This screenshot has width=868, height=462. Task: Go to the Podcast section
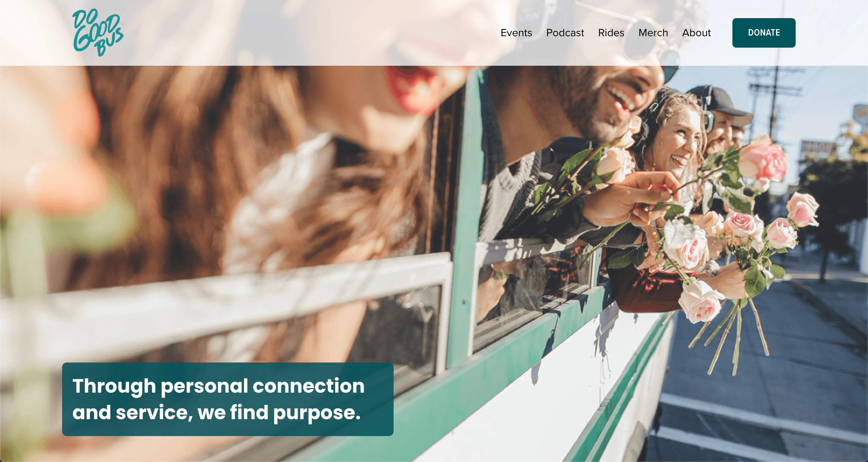(x=565, y=33)
